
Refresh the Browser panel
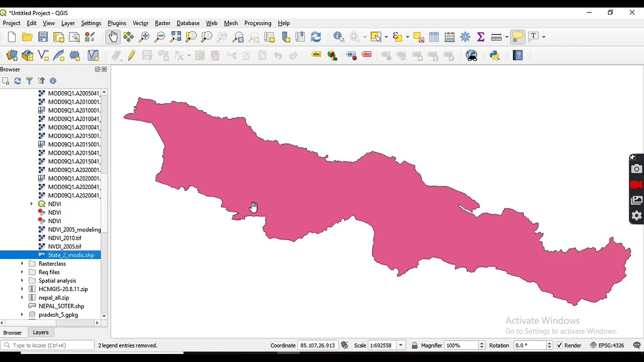click(x=18, y=81)
